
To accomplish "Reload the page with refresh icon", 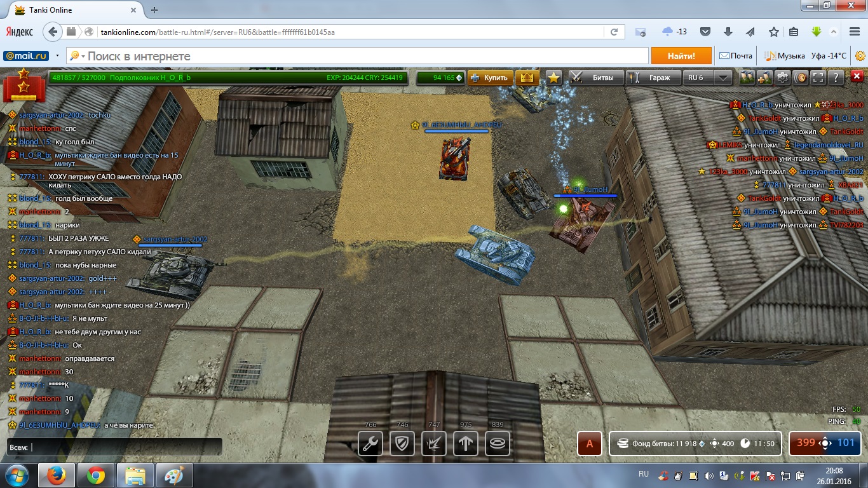I will coord(614,32).
